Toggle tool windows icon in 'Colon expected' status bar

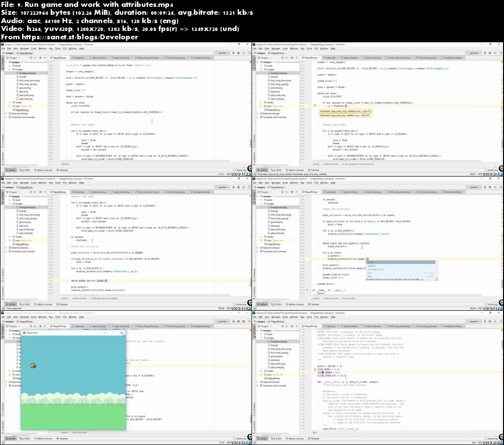tap(3, 308)
